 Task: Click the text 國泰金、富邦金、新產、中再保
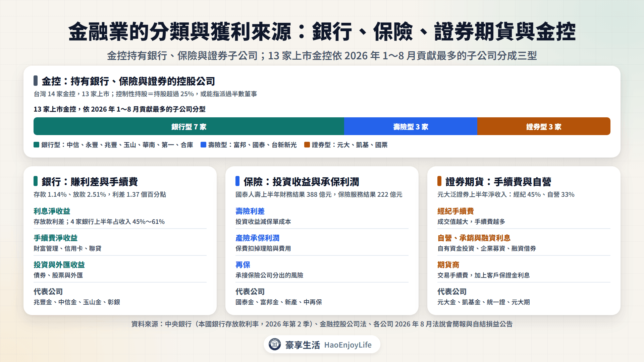pyautogui.click(x=279, y=302)
